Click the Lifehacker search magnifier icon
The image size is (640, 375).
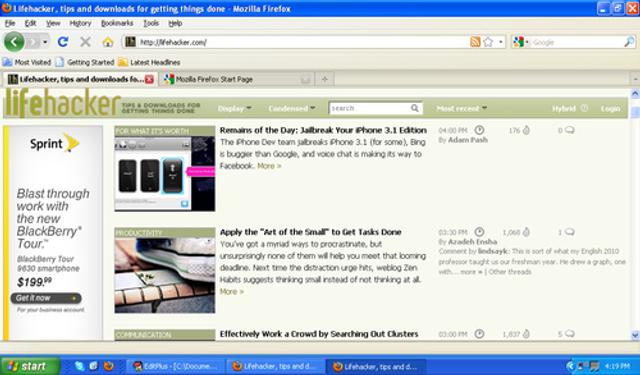[x=415, y=108]
